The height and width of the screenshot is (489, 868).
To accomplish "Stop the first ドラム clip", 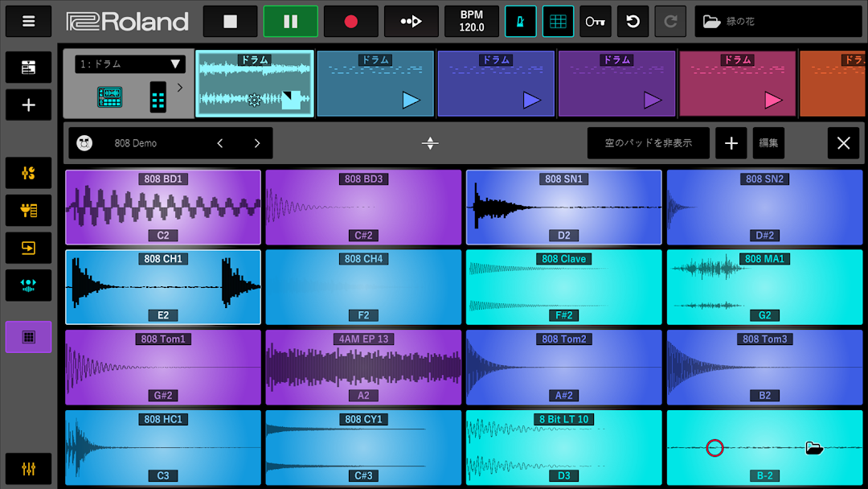I will 291,100.
